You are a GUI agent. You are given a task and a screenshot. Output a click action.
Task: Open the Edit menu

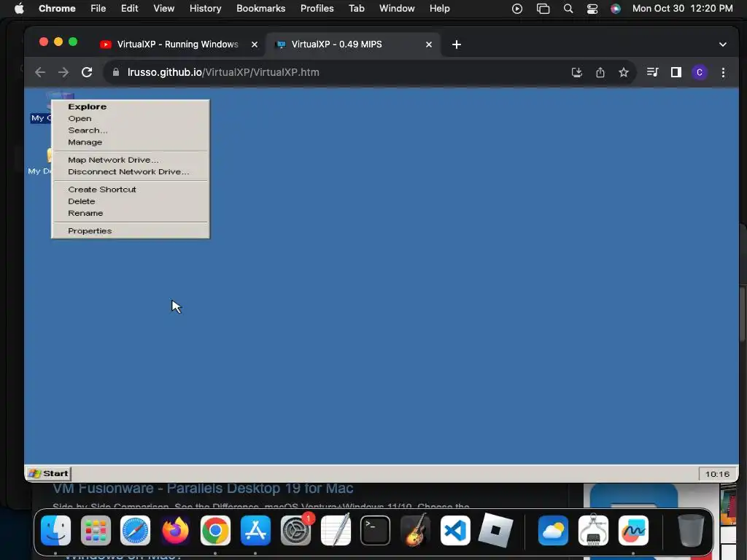[129, 9]
